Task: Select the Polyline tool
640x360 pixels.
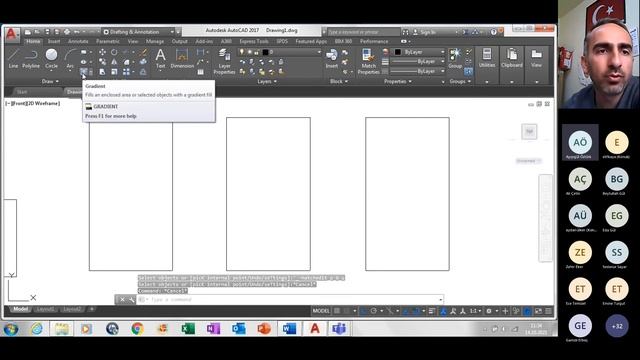Action: point(31,58)
